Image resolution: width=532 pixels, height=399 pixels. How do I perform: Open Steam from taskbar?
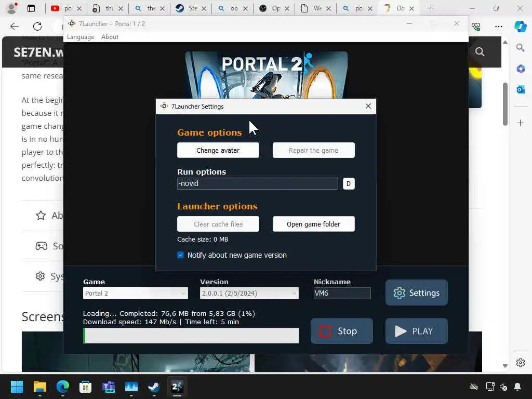click(x=154, y=387)
